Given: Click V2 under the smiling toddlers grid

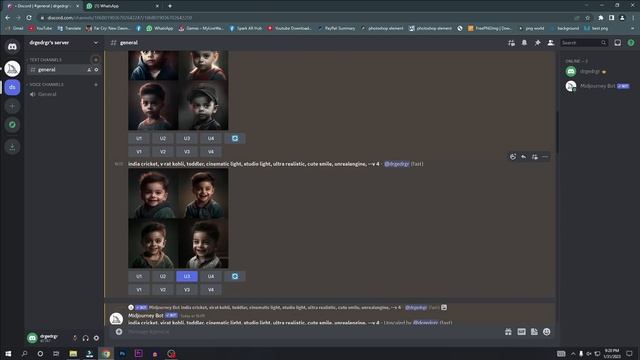Looking at the screenshot, I should tap(163, 290).
